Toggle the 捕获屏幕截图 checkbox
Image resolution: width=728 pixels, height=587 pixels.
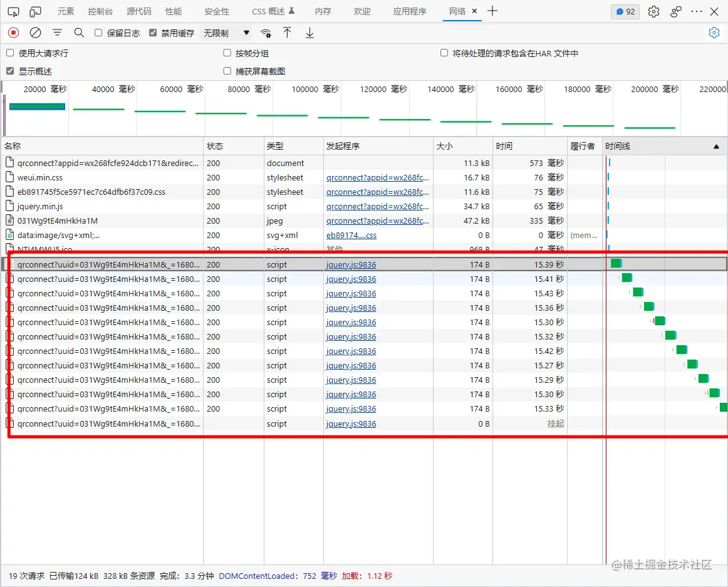click(227, 71)
